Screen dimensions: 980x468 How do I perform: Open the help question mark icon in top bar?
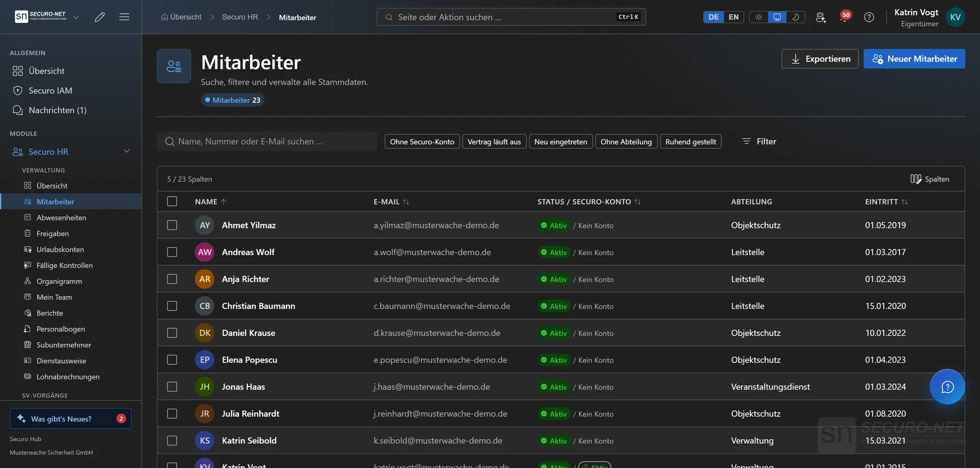click(869, 17)
